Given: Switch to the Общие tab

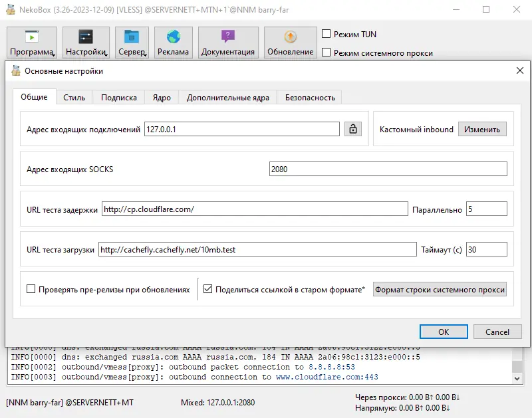Looking at the screenshot, I should [x=35, y=97].
